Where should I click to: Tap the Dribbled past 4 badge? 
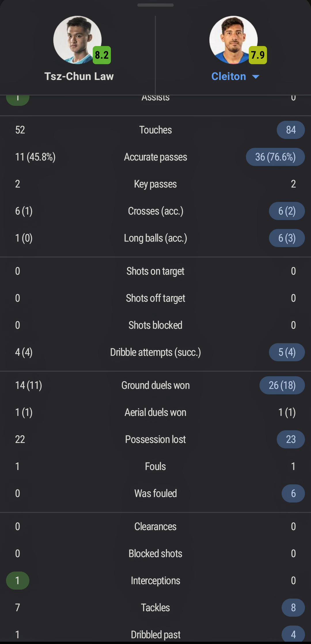tap(293, 634)
